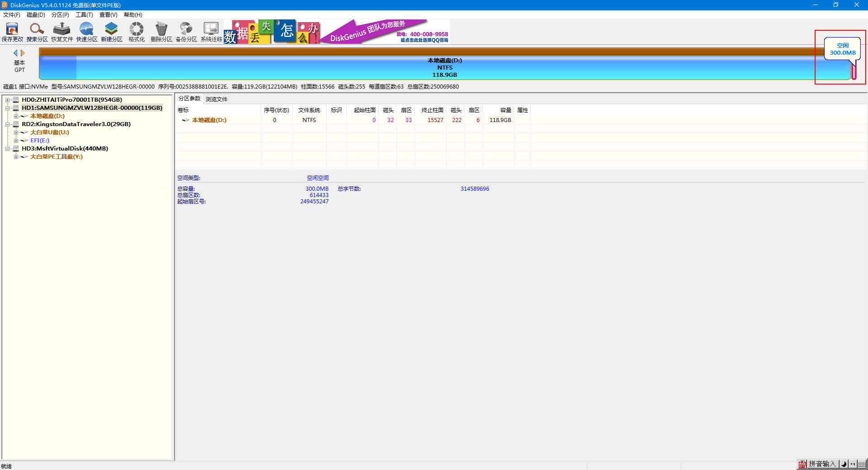This screenshot has width=868, height=470.
Task: Click the DiskGenius banner advertisement
Action: click(x=337, y=32)
